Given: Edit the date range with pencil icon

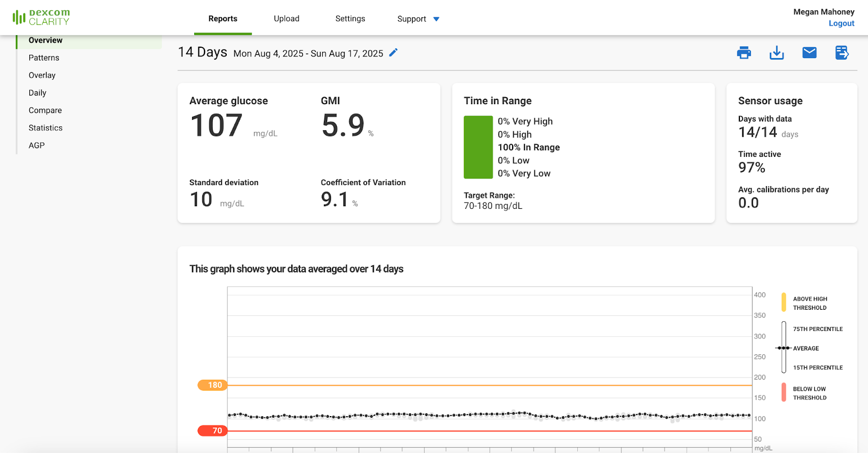Looking at the screenshot, I should coord(393,53).
